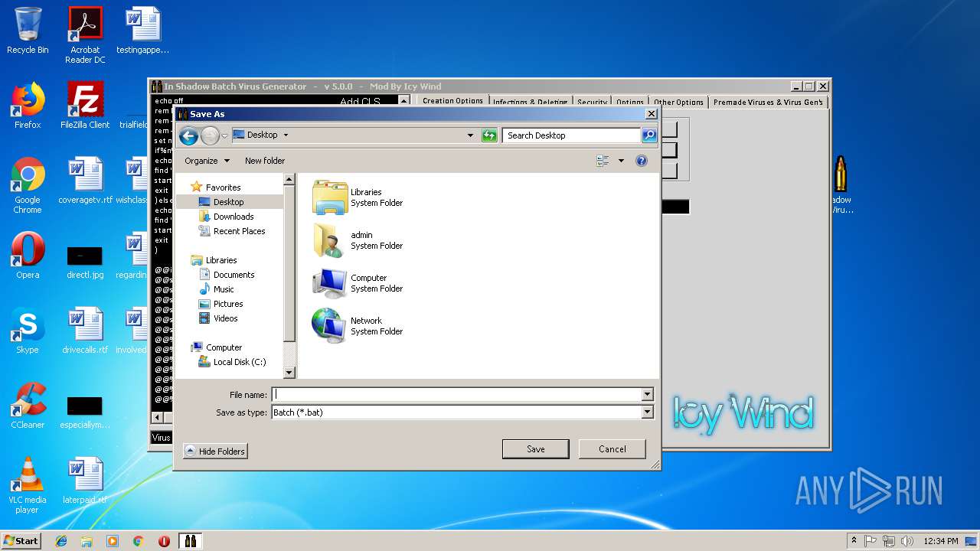Image resolution: width=980 pixels, height=551 pixels.
Task: Select Desktop under Favorites
Action: pos(228,202)
